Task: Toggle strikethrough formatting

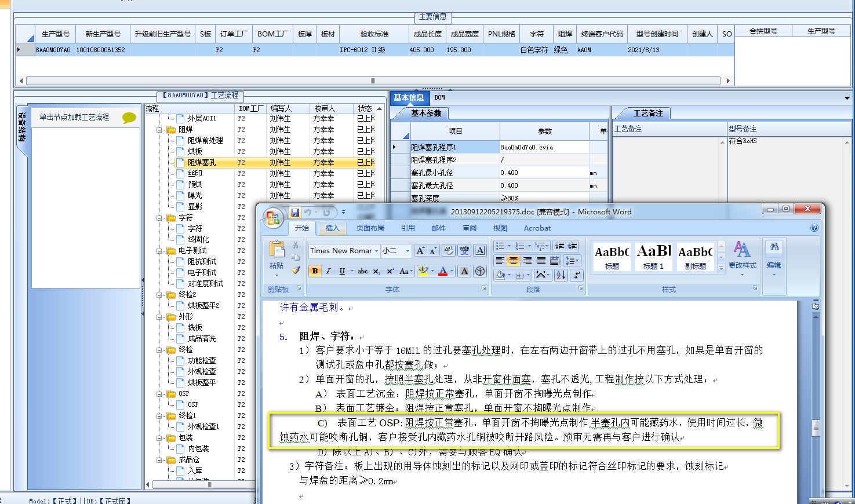Action: click(363, 271)
